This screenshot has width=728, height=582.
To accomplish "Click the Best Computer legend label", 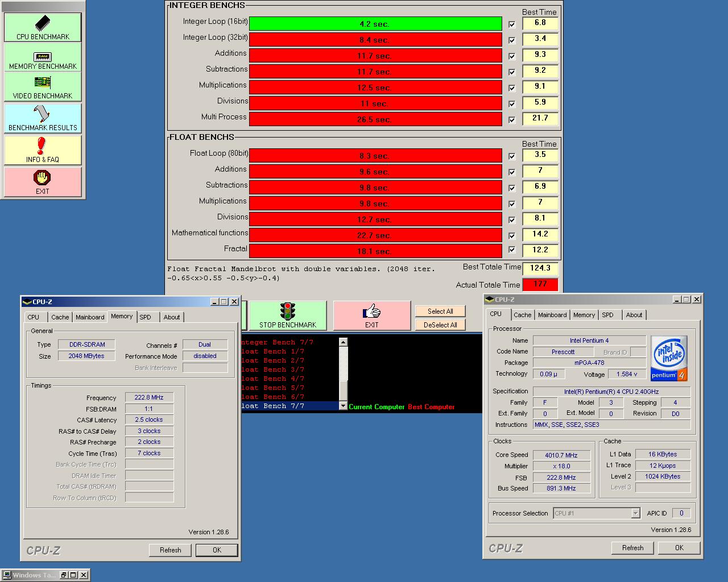I will [x=431, y=407].
